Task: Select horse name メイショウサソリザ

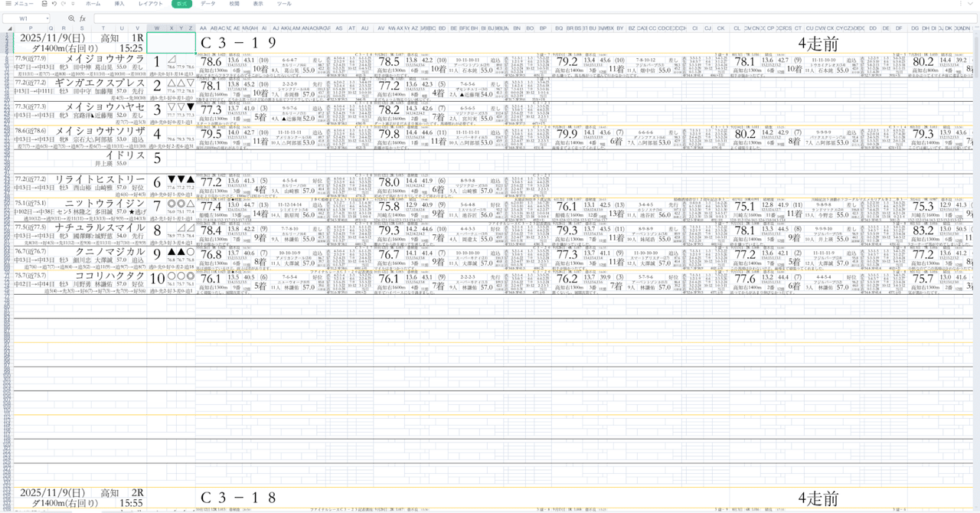Action: 100,131
